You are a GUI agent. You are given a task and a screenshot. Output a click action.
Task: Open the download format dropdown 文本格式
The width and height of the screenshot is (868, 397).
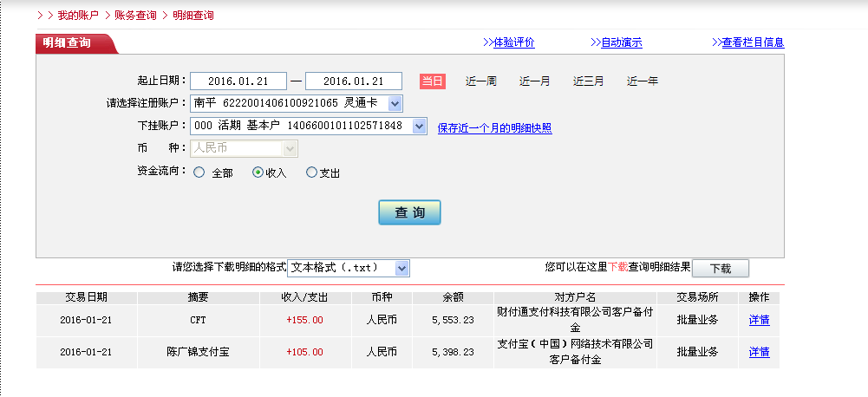401,269
